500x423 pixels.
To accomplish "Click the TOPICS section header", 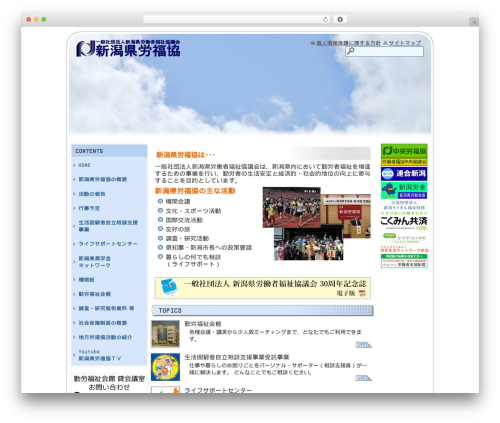I will (x=262, y=310).
